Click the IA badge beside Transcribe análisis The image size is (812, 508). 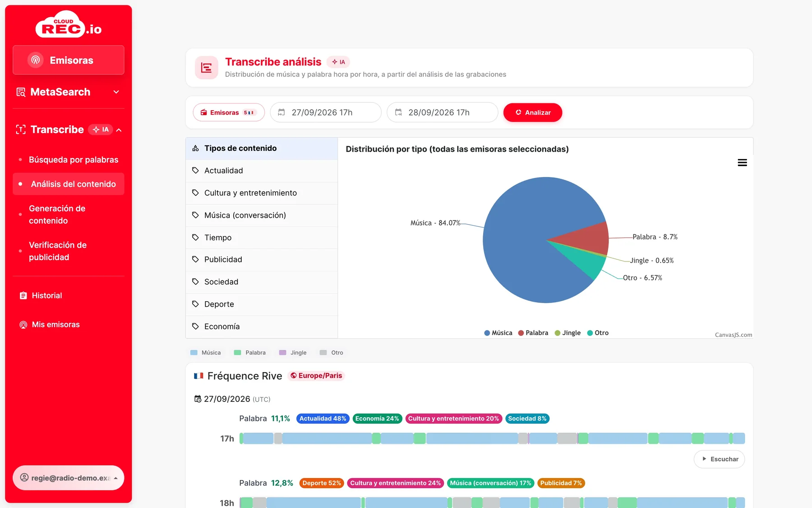click(x=338, y=62)
